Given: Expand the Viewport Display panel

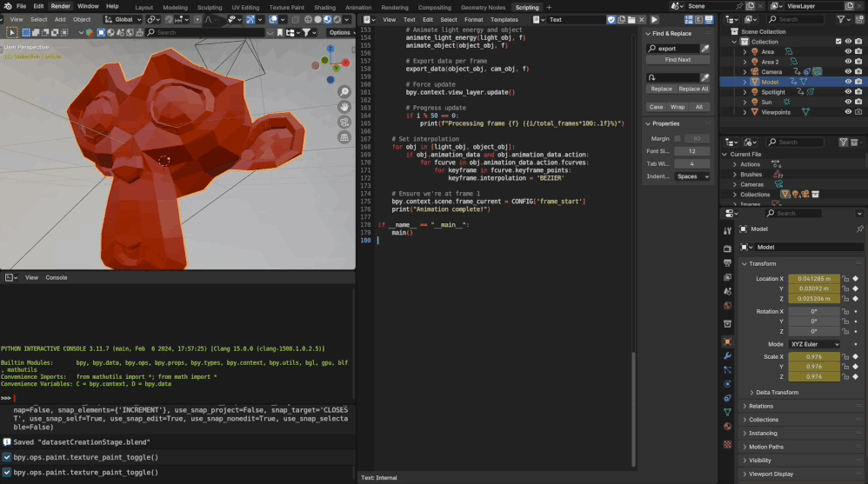Looking at the screenshot, I should pyautogui.click(x=803, y=474).
